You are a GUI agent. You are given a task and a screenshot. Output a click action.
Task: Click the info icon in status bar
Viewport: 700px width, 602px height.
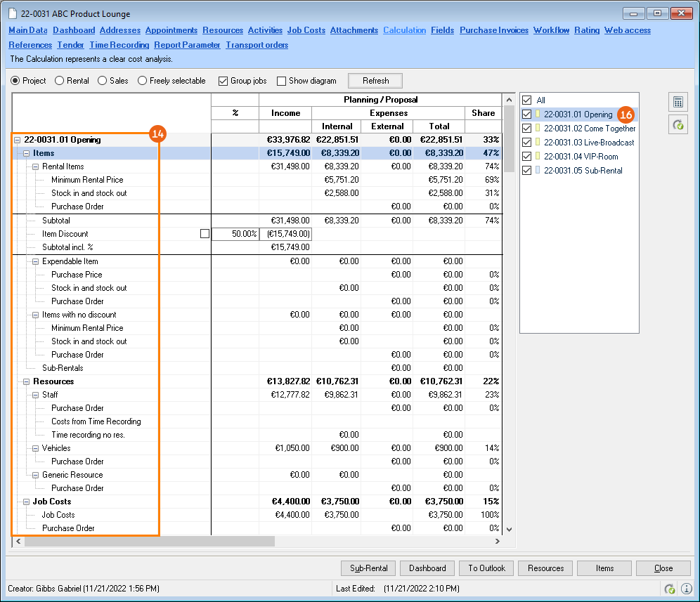click(x=686, y=589)
